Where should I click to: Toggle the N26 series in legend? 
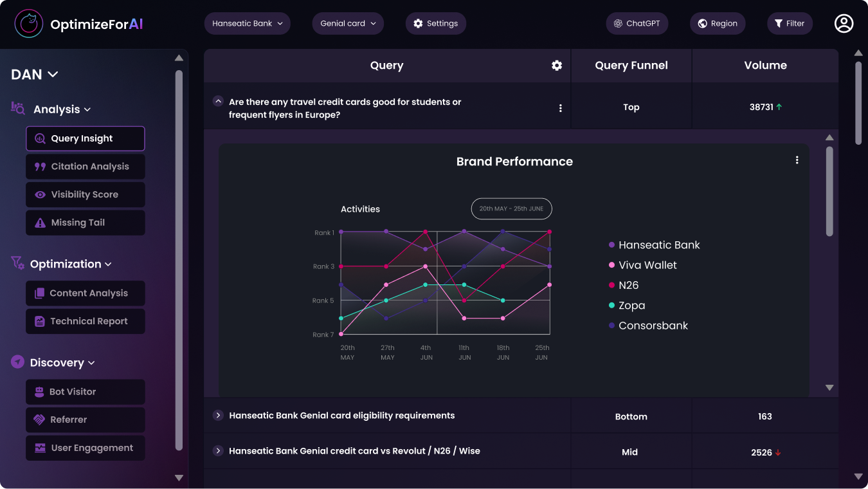(x=628, y=286)
